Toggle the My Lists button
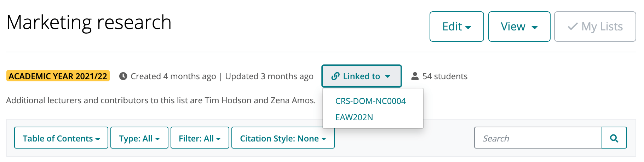Screen dimensions: 644x162 pyautogui.click(x=595, y=27)
